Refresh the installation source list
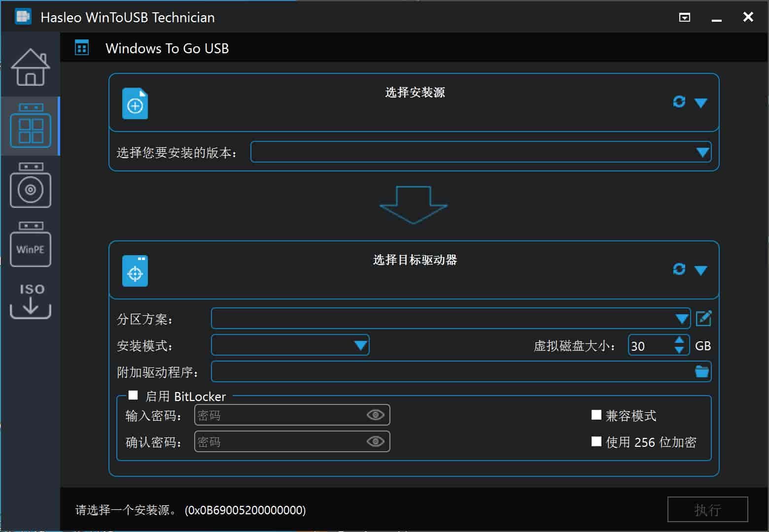 pyautogui.click(x=679, y=101)
